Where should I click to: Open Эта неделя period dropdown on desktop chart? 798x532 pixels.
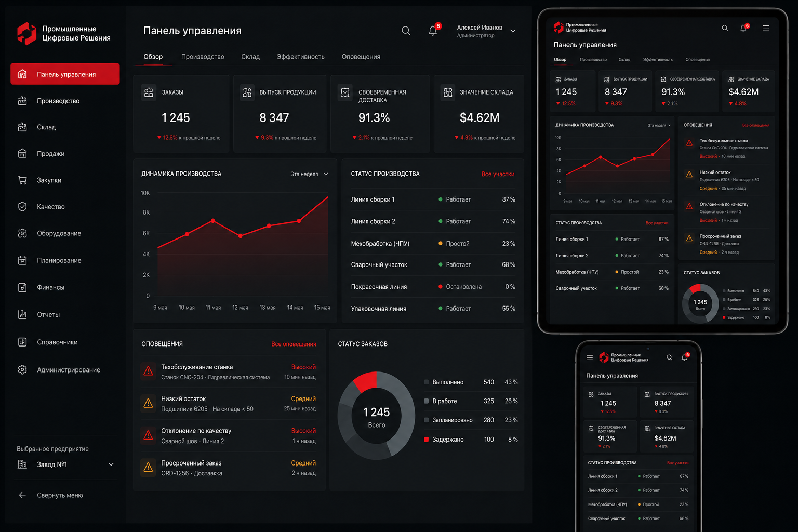[309, 174]
